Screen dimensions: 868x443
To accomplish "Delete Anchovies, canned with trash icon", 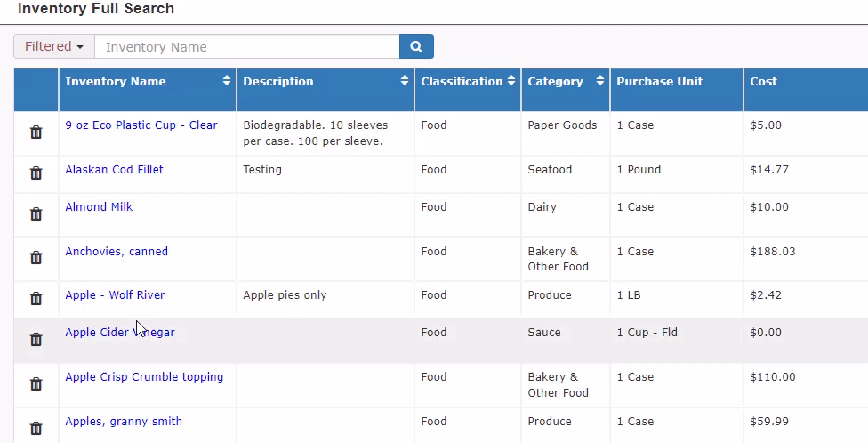I will pos(36,257).
